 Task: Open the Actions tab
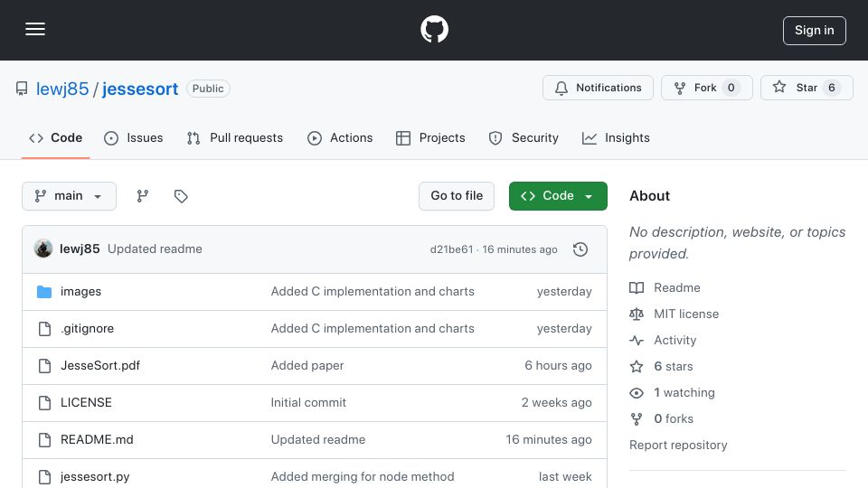[340, 137]
